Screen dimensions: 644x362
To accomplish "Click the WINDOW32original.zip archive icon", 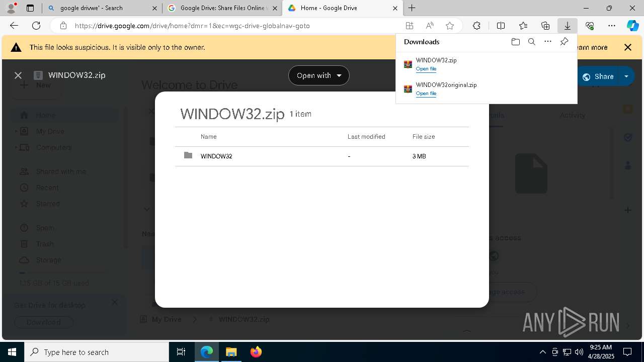I will click(408, 88).
